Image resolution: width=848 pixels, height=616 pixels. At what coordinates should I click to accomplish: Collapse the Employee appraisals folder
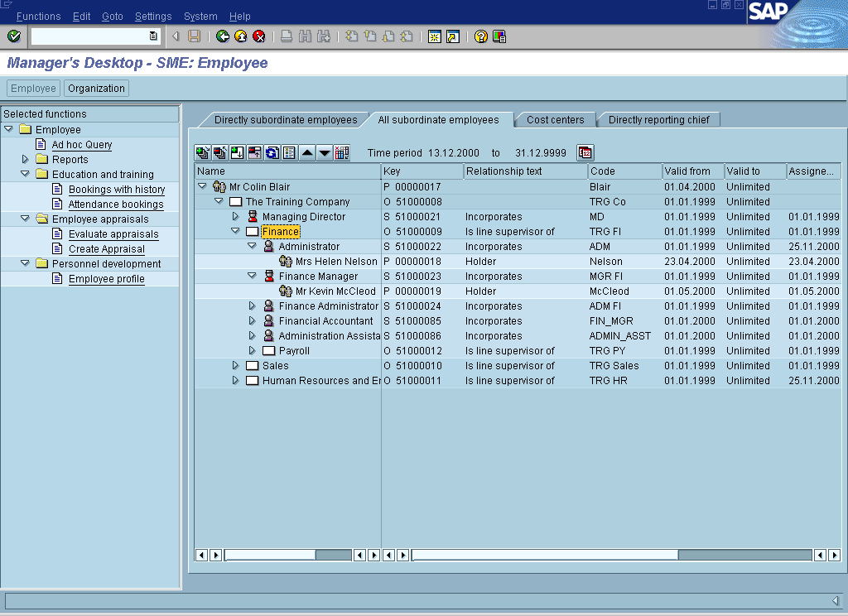pyautogui.click(x=25, y=219)
